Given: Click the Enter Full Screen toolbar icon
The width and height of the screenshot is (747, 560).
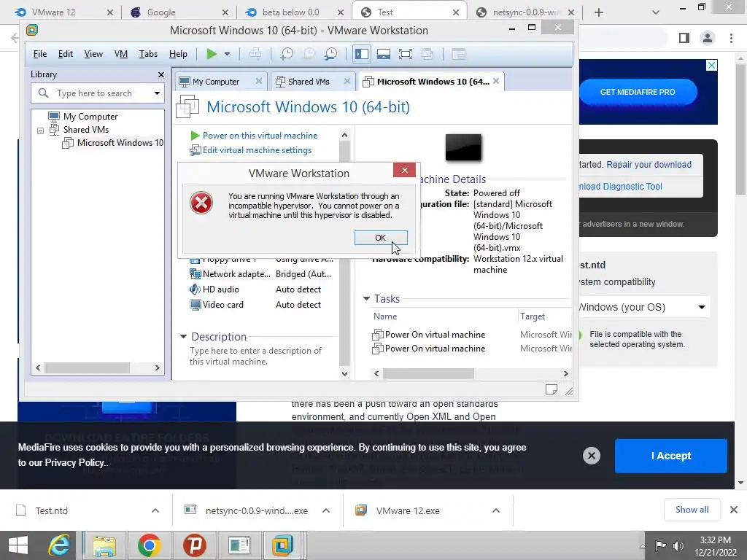Looking at the screenshot, I should click(406, 54).
